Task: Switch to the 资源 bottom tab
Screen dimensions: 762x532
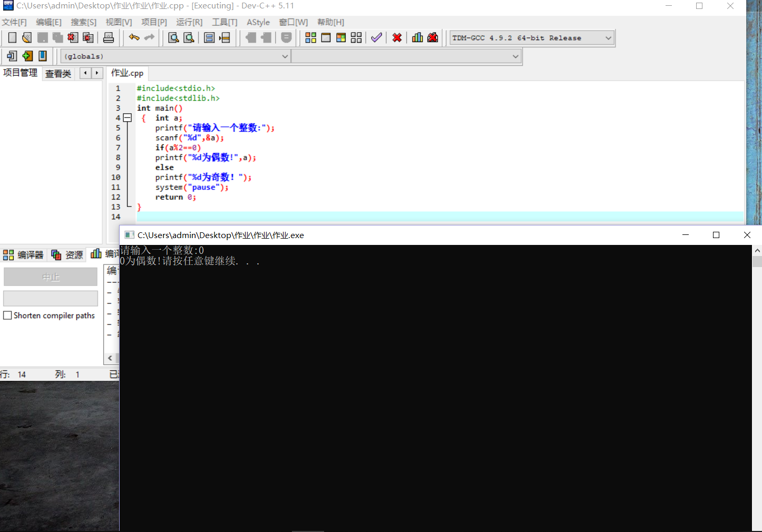Action: pos(67,255)
